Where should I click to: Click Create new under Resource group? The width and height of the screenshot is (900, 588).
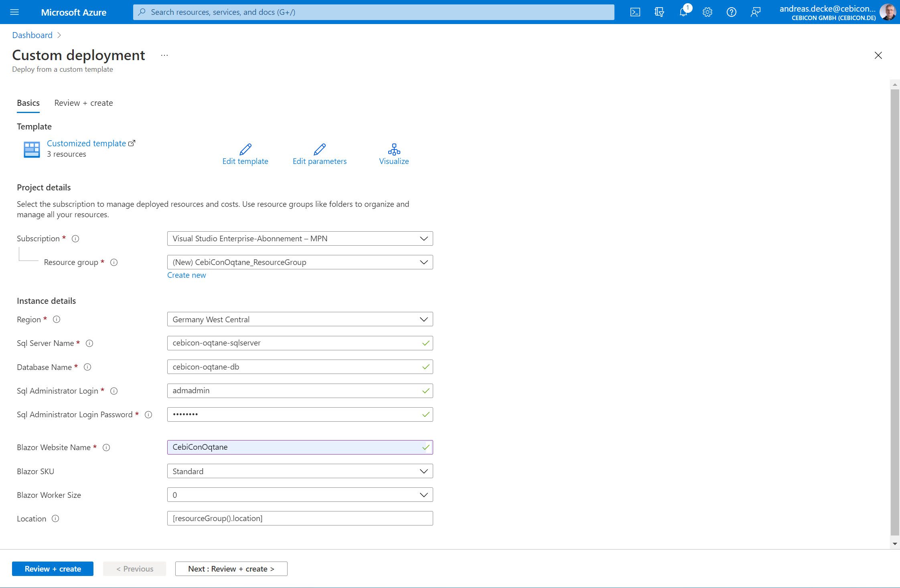pos(186,275)
